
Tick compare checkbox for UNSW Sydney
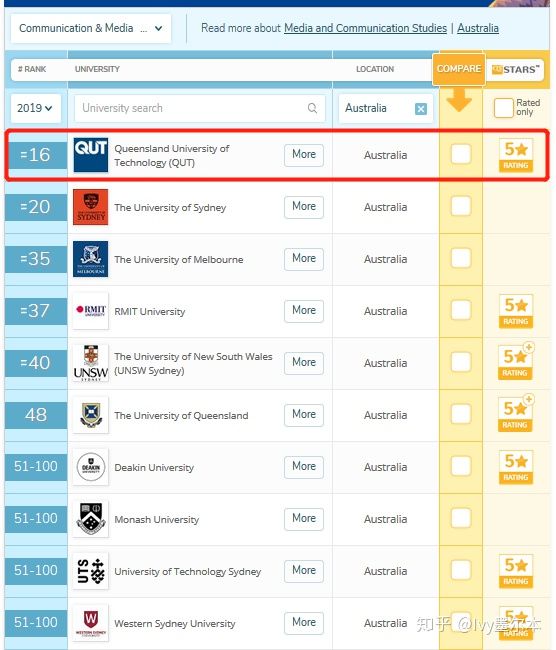pyautogui.click(x=461, y=362)
